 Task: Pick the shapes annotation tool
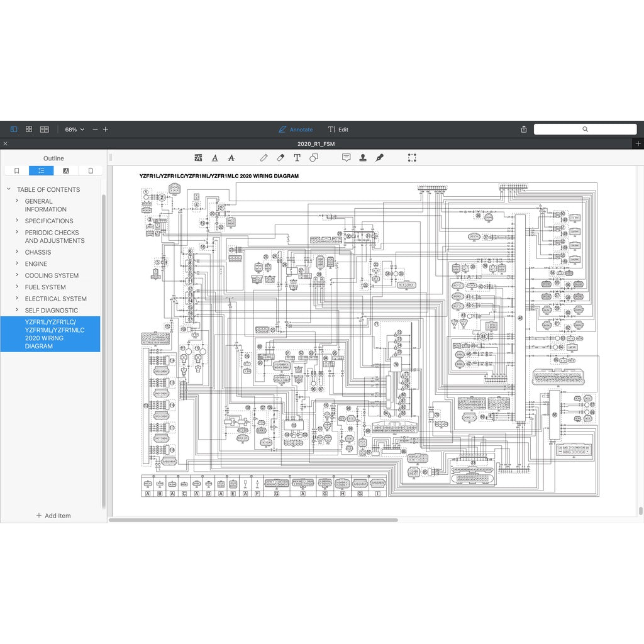(313, 158)
